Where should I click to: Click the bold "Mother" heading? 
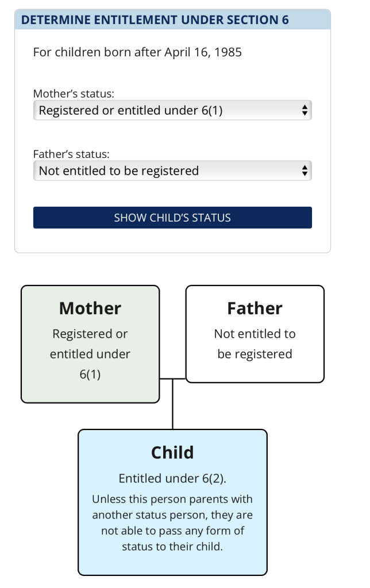coord(90,308)
